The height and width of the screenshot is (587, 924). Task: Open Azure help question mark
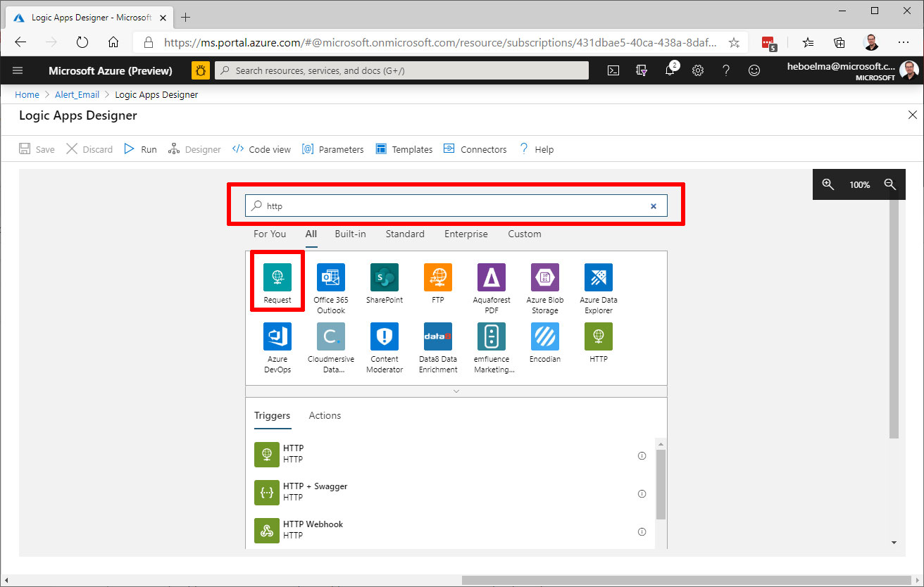pos(726,70)
